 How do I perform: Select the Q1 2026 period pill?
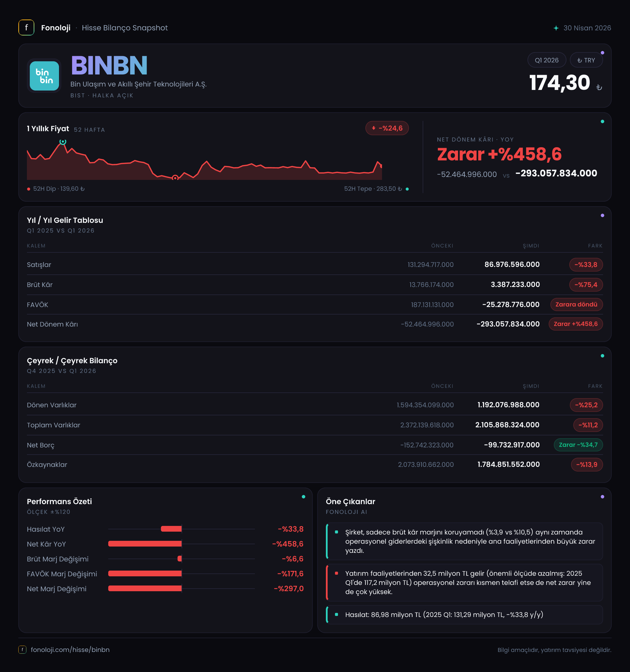[546, 60]
